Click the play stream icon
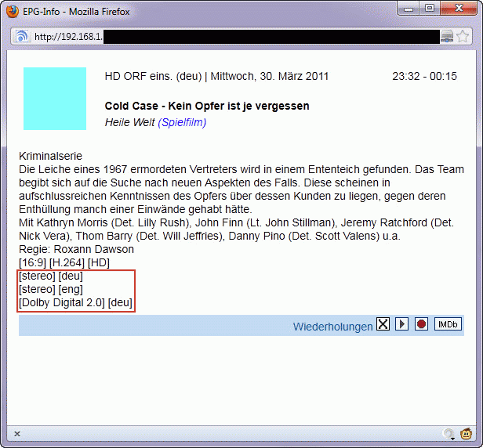483x448 pixels. pos(401,324)
